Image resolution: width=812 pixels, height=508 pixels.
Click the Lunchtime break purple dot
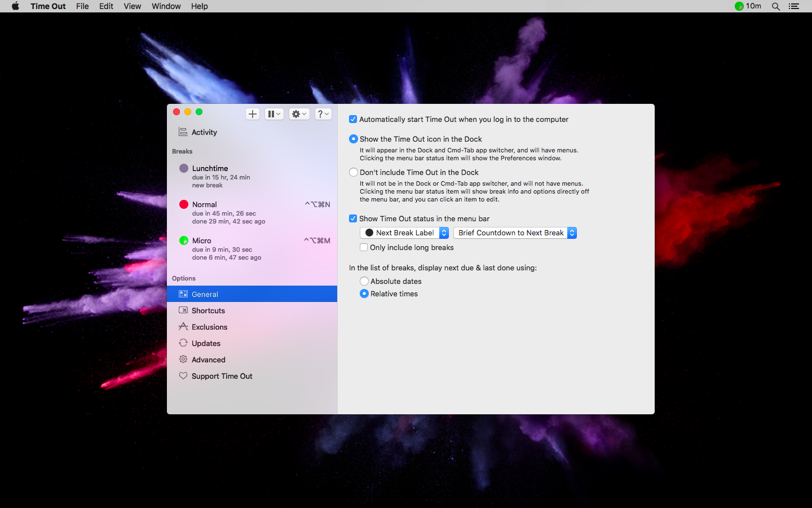coord(184,168)
